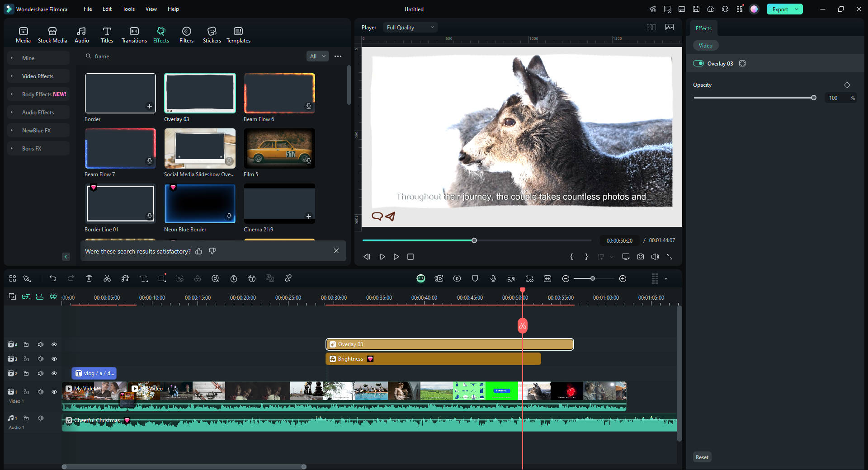Image resolution: width=868 pixels, height=470 pixels.
Task: Click the thumbs up feedback icon
Action: point(199,251)
